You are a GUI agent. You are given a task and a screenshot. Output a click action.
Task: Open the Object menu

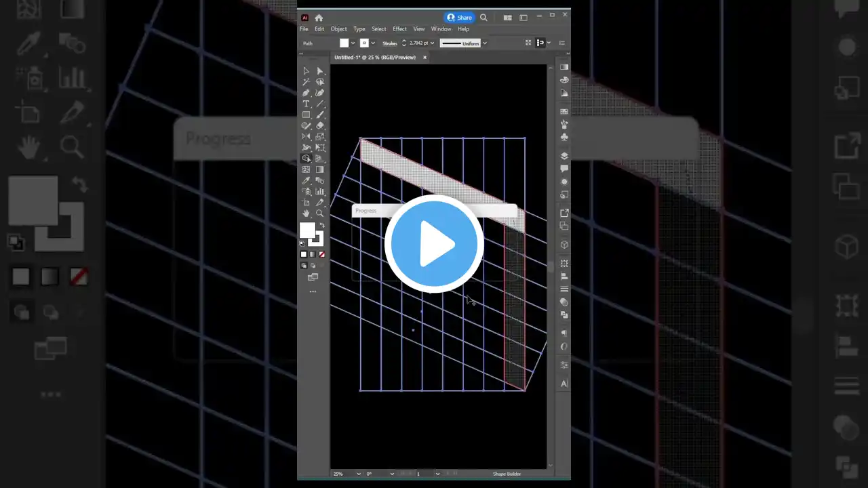click(338, 29)
